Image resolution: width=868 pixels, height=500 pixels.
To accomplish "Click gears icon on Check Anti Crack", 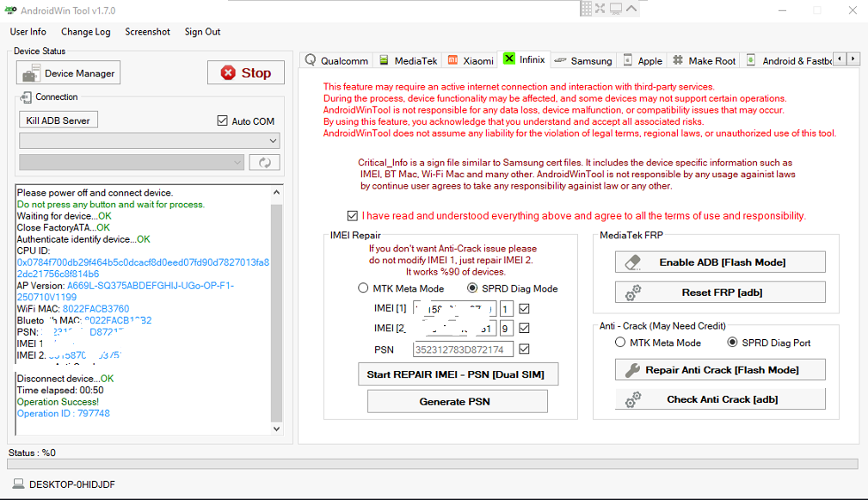I will click(x=633, y=399).
